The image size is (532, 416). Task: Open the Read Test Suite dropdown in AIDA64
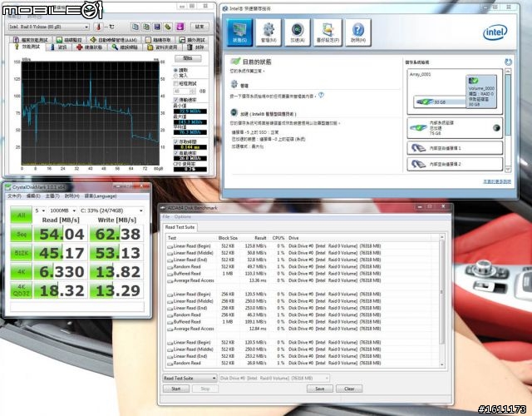[x=190, y=378]
